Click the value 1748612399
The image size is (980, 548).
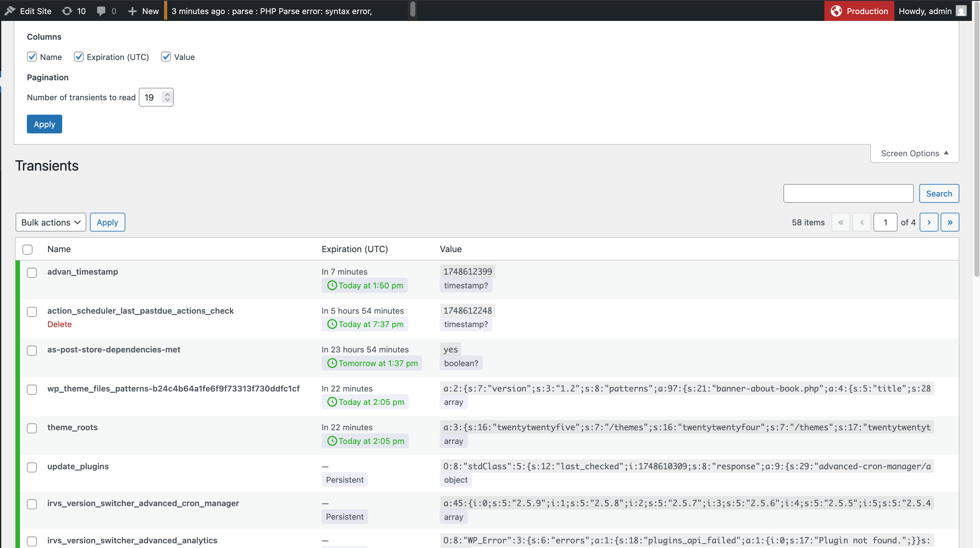467,272
